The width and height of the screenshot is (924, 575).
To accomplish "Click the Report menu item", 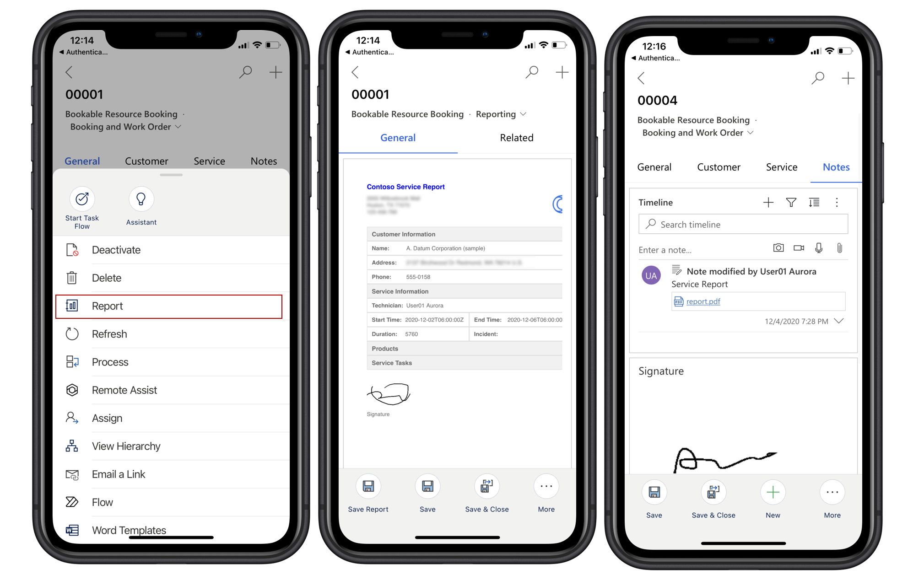I will click(169, 306).
